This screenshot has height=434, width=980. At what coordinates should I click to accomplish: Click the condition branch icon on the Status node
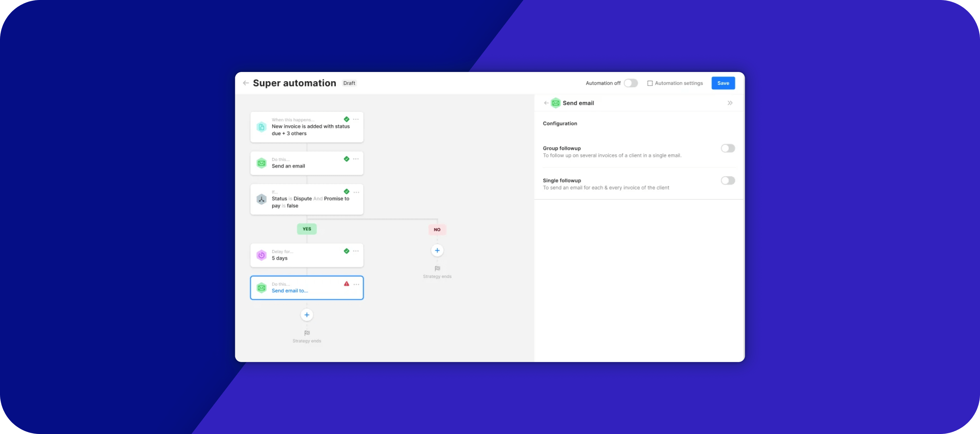tap(261, 199)
